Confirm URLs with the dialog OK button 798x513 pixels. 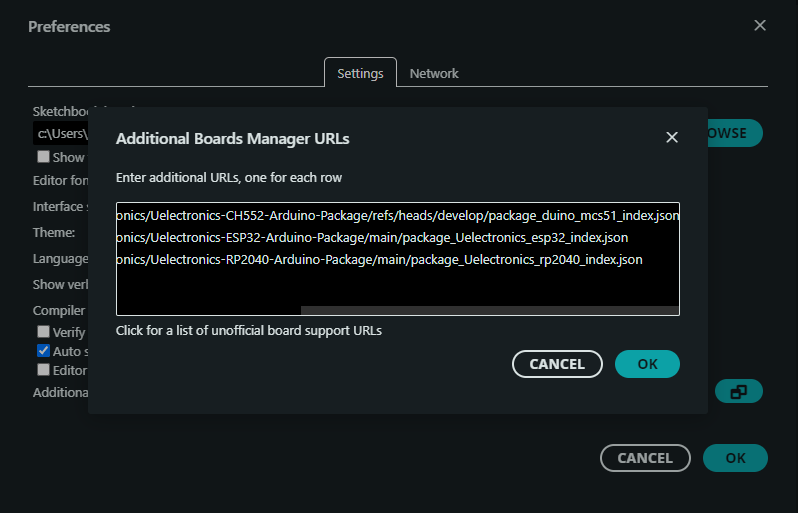(x=647, y=364)
